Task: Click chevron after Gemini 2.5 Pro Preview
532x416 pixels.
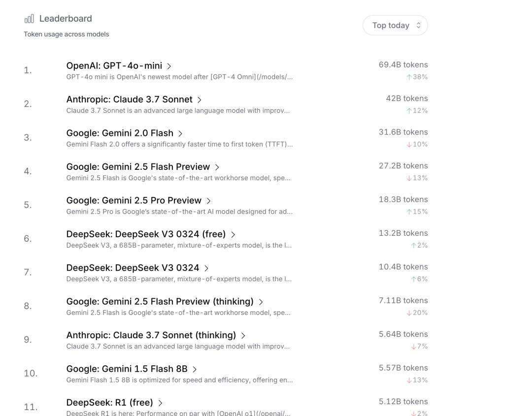Action: (209, 201)
